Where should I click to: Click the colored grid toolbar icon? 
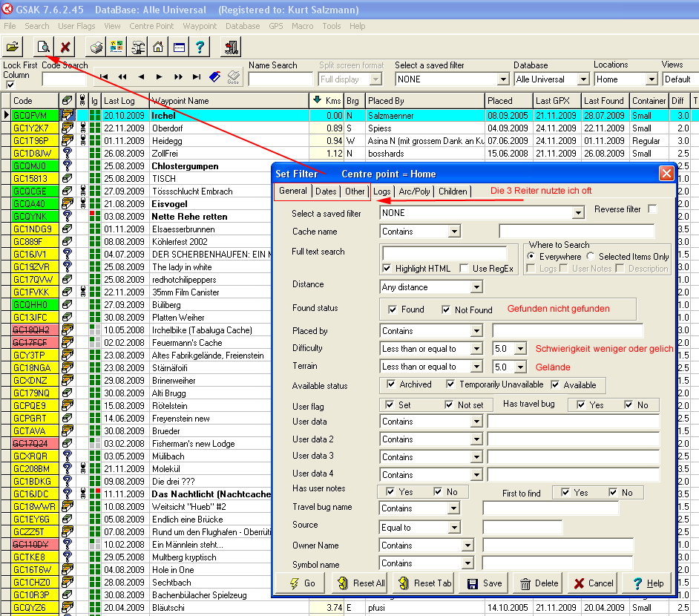(116, 46)
